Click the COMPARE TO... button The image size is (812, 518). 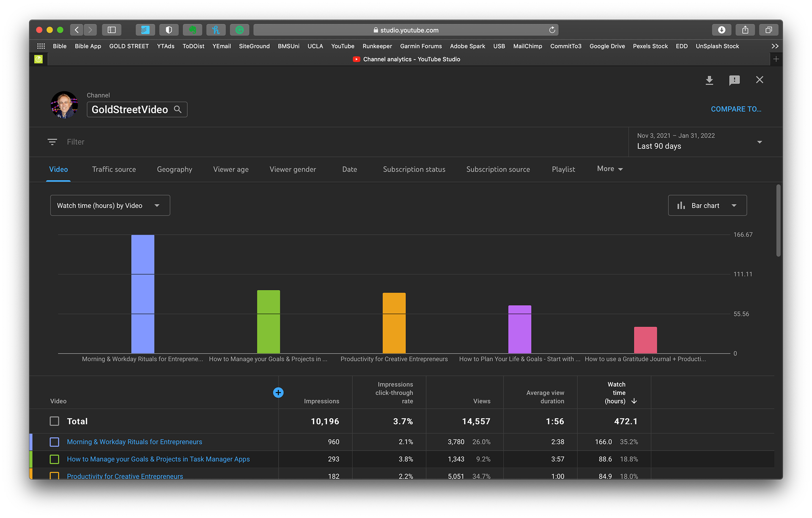pos(736,109)
